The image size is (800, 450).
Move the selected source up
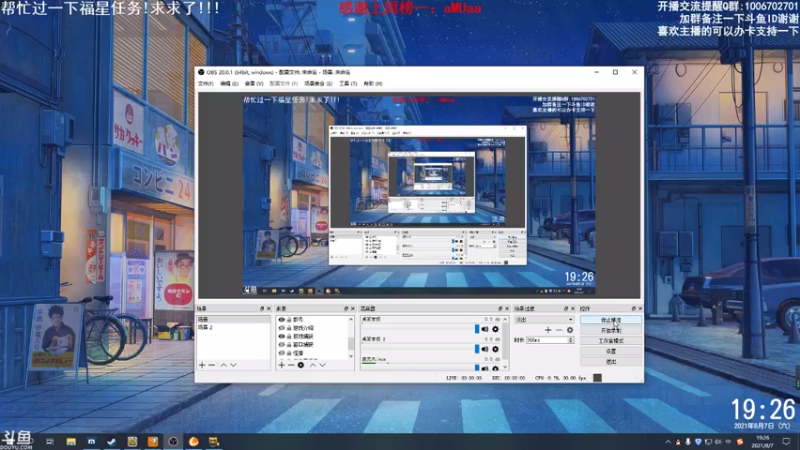pos(313,365)
